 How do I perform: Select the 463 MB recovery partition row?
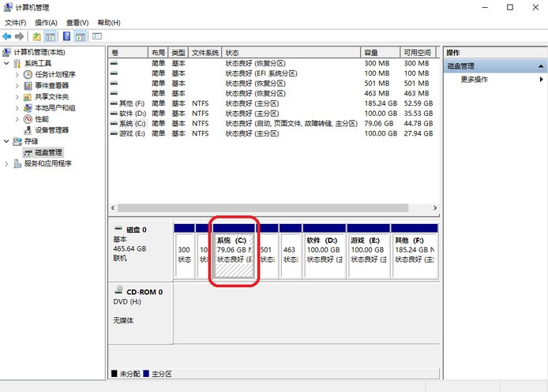click(272, 93)
